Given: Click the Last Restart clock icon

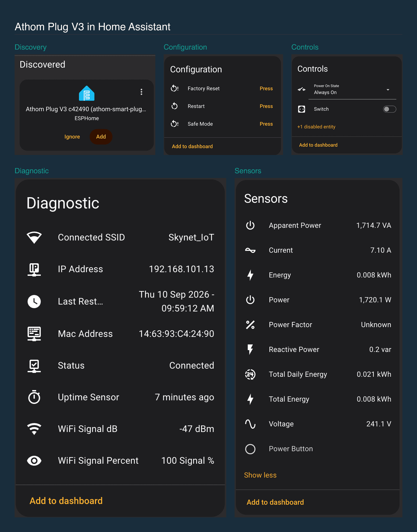Looking at the screenshot, I should pos(34,301).
